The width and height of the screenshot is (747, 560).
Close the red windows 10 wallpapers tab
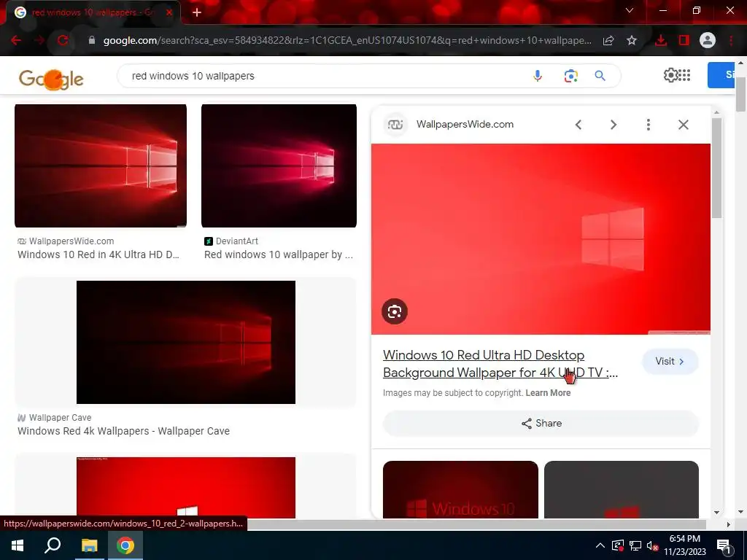tap(169, 12)
